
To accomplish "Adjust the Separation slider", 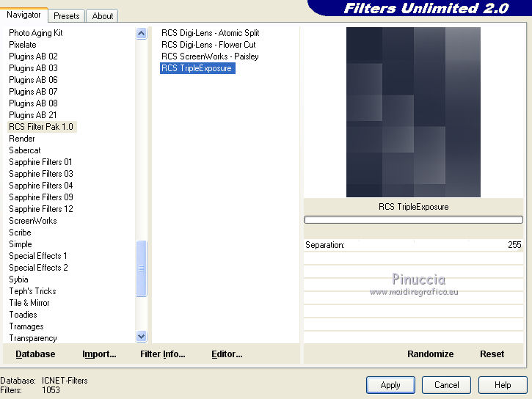I will (413, 245).
